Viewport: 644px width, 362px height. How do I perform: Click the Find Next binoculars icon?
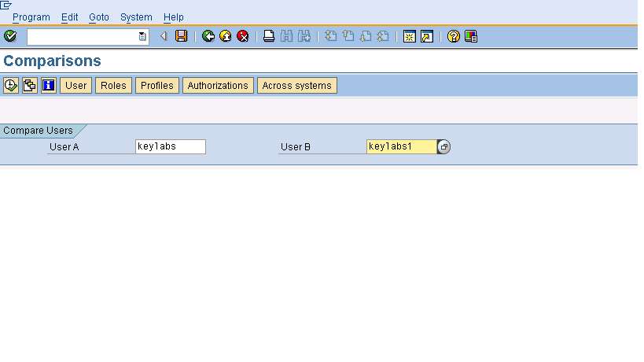[304, 36]
